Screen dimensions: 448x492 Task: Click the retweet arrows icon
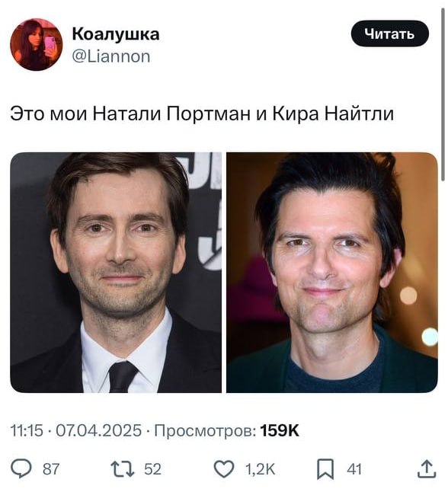(x=123, y=469)
